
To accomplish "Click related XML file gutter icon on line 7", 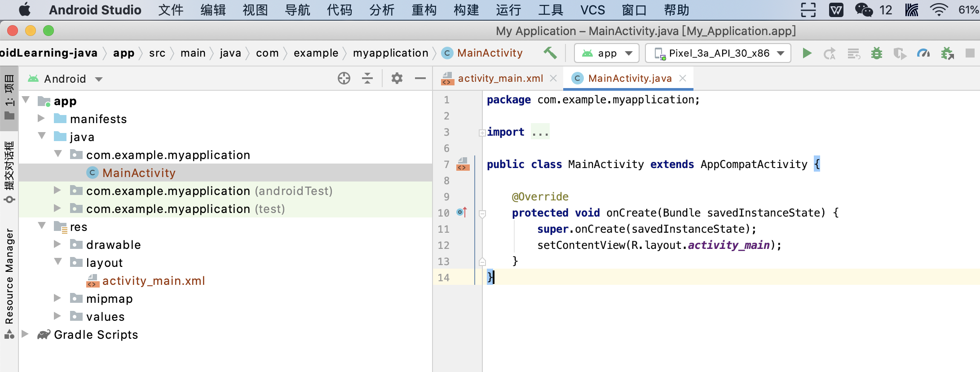I will [463, 164].
